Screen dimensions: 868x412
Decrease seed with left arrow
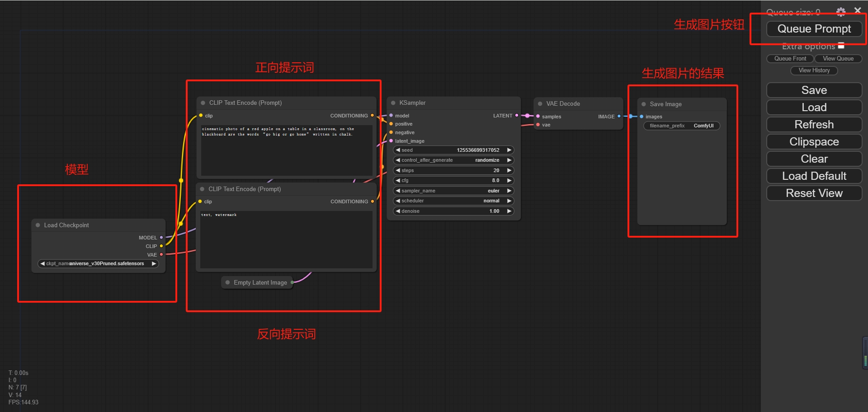[398, 150]
